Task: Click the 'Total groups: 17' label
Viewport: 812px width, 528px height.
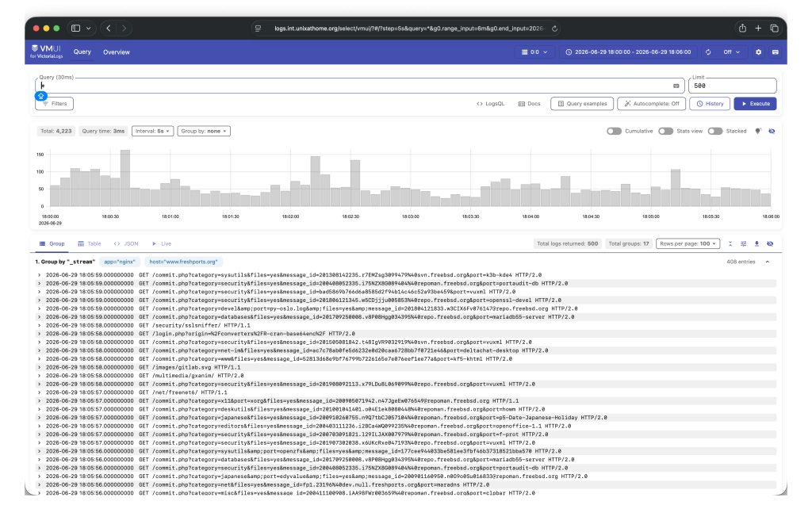Action: [x=628, y=244]
